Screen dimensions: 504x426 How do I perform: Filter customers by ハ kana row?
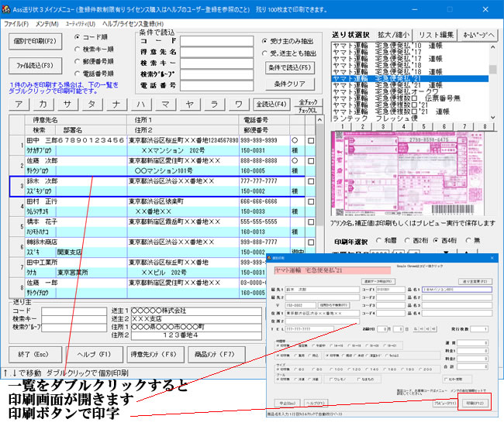[x=142, y=104]
